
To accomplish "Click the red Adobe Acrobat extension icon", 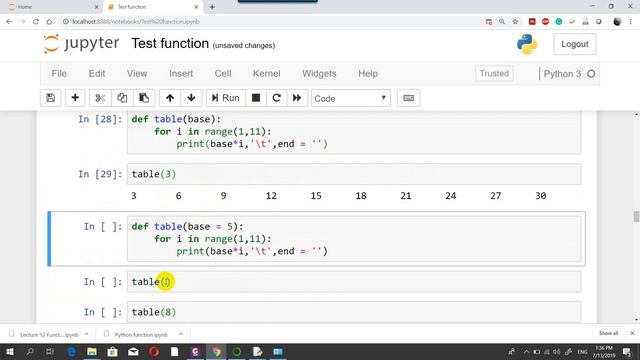I will [x=532, y=22].
